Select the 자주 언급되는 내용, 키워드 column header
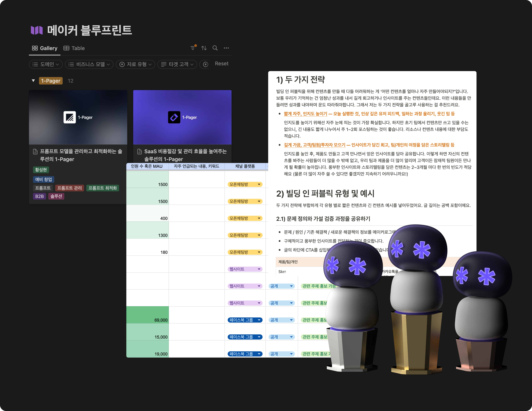Screen dimensions: 532x411 197,166
